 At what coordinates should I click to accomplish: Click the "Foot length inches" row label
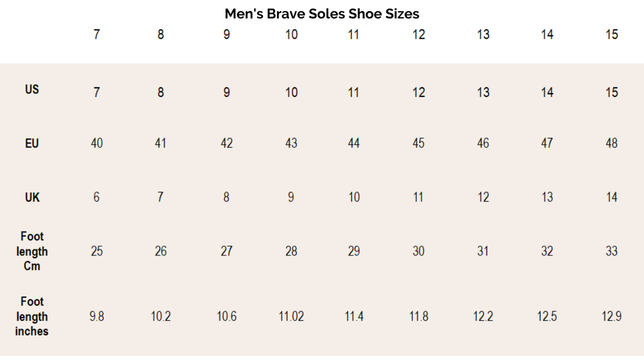click(32, 316)
